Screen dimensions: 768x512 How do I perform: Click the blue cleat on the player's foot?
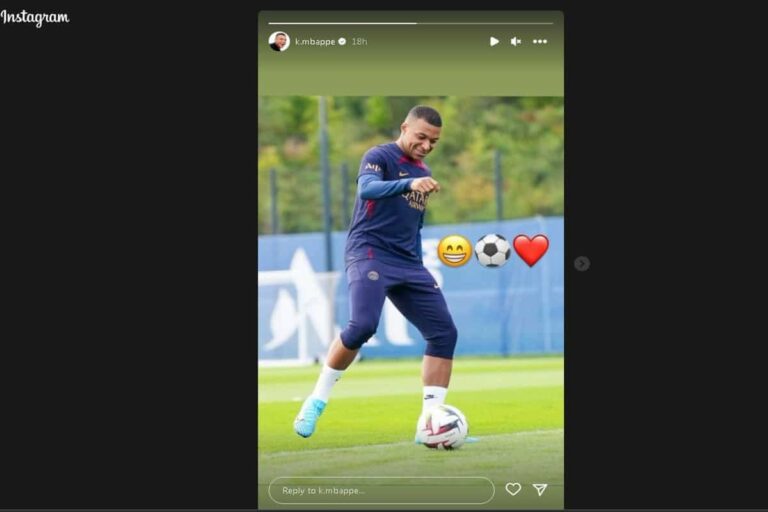pyautogui.click(x=310, y=417)
